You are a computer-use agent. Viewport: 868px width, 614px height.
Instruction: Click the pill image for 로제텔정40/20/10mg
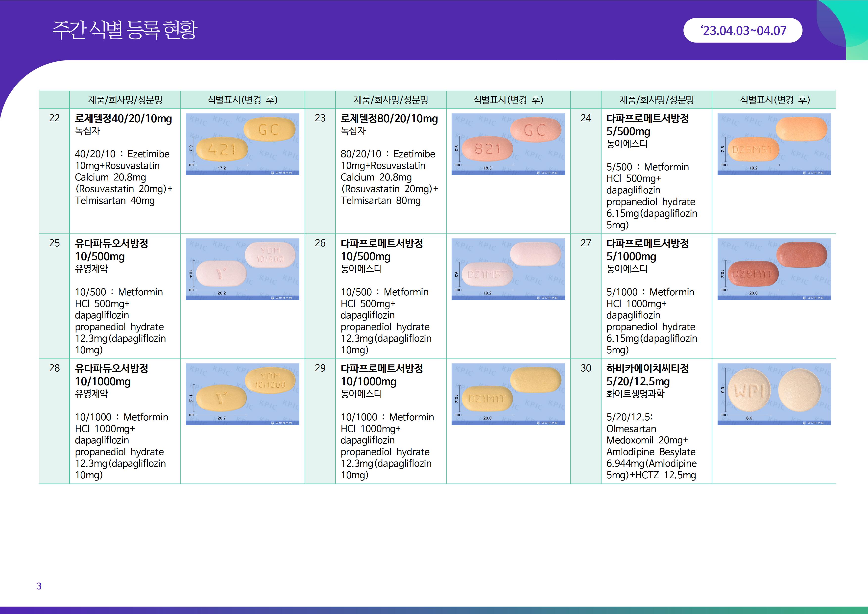tap(242, 144)
